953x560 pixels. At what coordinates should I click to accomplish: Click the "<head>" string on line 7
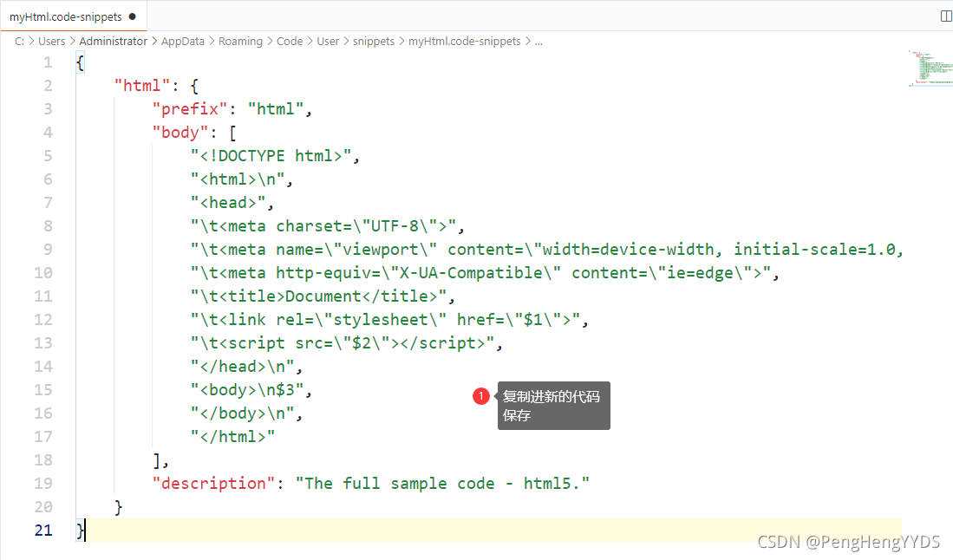(x=227, y=203)
